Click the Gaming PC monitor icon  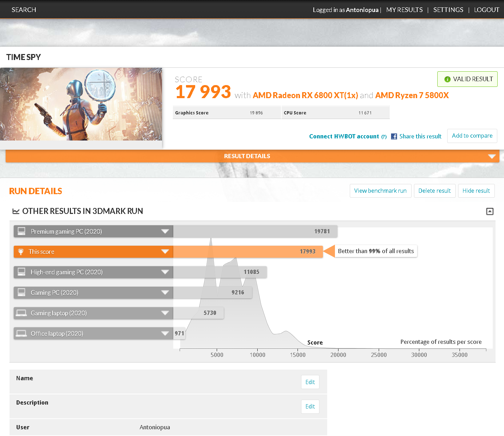tap(22, 292)
